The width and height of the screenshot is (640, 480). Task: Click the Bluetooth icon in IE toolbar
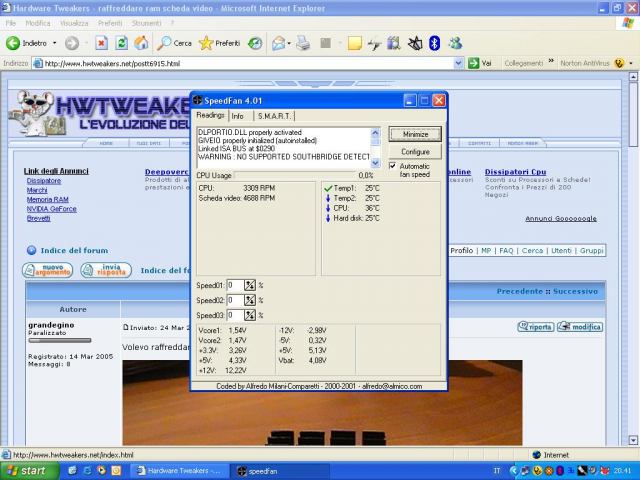(434, 43)
